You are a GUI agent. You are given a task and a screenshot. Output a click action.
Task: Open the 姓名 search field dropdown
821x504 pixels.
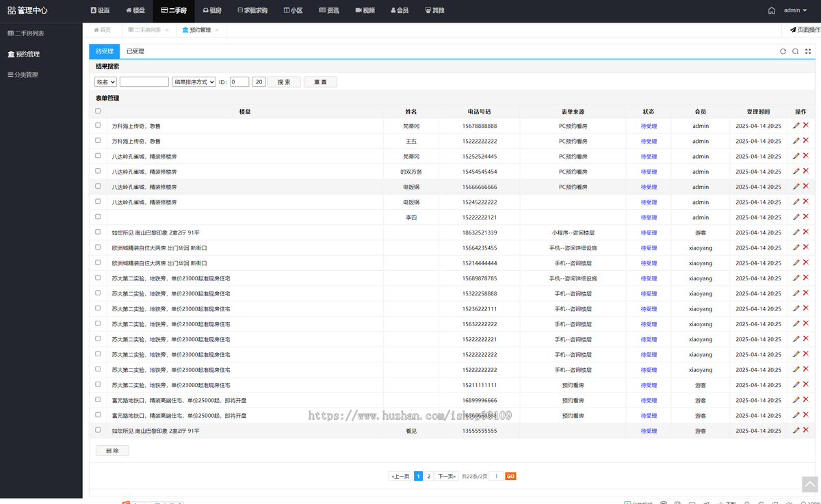coord(105,82)
